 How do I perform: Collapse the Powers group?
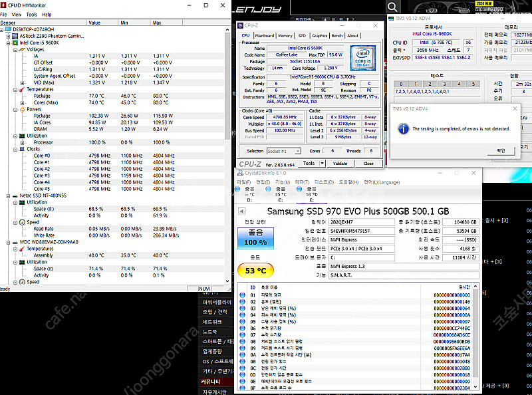pyautogui.click(x=15, y=110)
